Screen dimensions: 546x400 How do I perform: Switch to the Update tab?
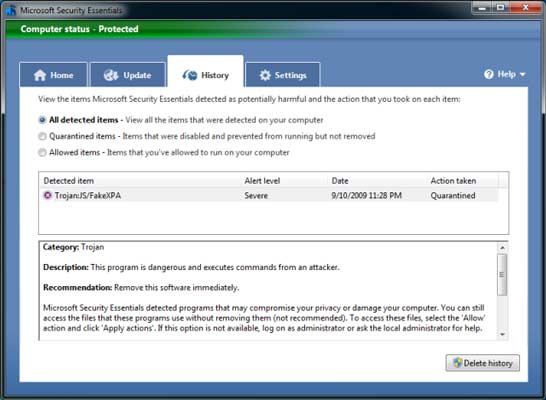(x=127, y=74)
